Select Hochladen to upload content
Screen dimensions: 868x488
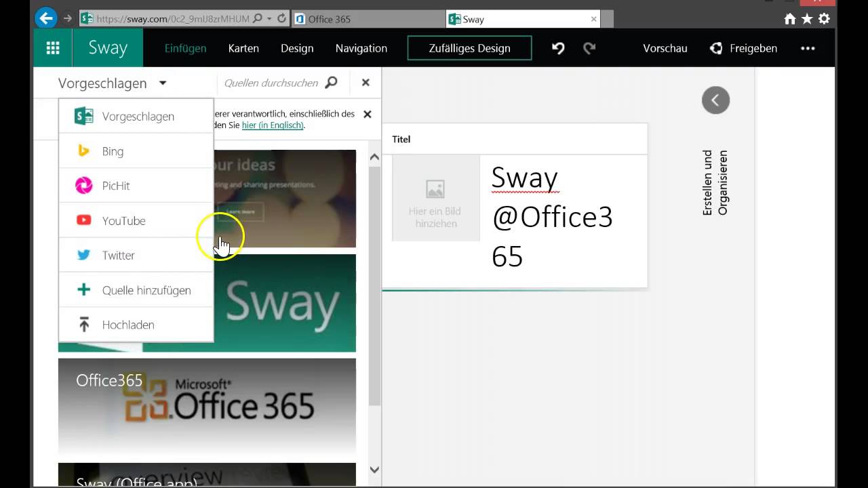pyautogui.click(x=136, y=325)
